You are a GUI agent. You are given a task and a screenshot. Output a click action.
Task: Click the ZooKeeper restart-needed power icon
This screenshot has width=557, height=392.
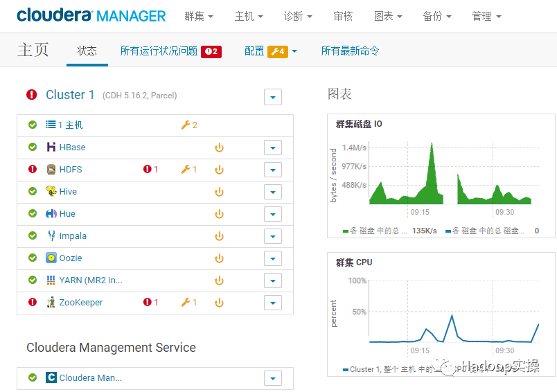click(219, 303)
